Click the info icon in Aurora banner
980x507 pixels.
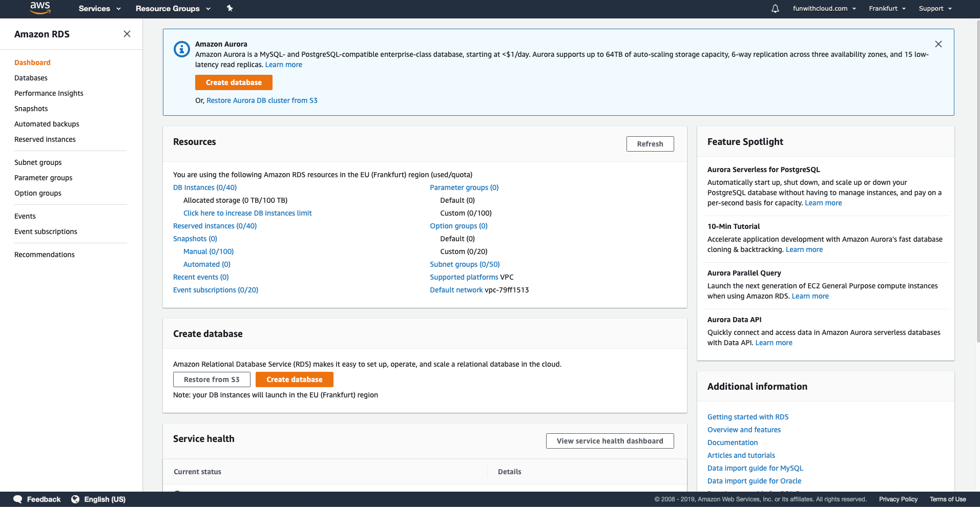[182, 49]
